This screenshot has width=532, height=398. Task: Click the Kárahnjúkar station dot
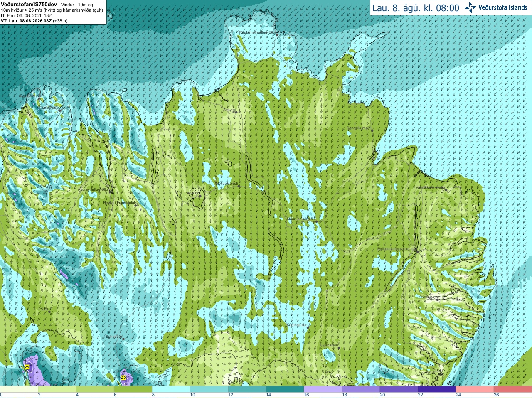308,327
